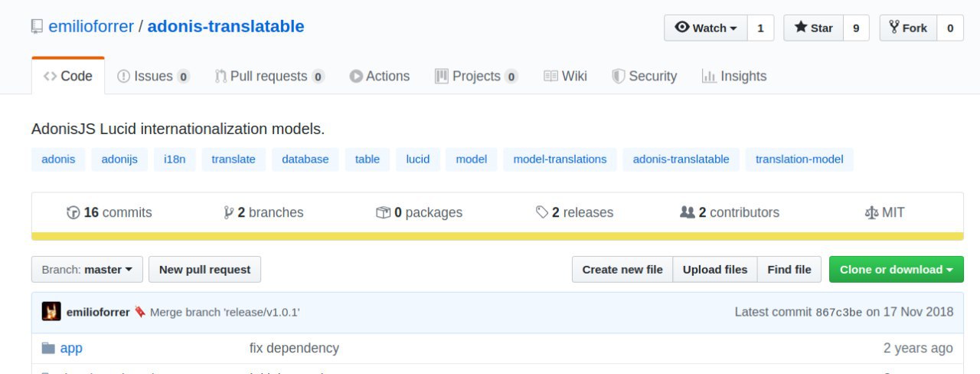Open the adonis-translatable repository link
The width and height of the screenshot is (980, 374).
226,27
